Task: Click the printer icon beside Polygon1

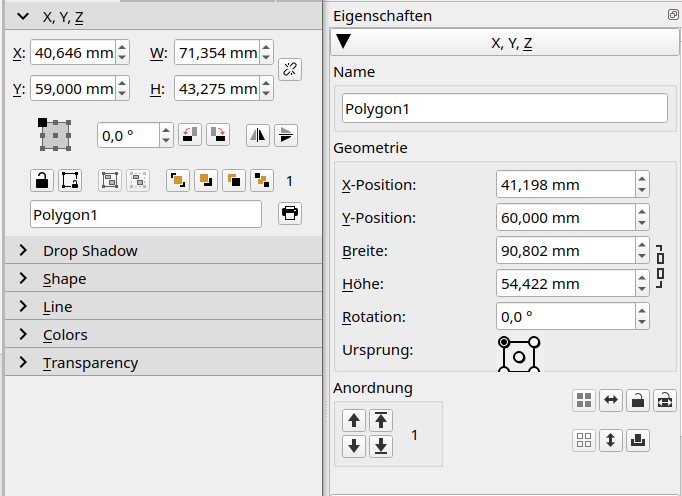Action: pyautogui.click(x=289, y=213)
